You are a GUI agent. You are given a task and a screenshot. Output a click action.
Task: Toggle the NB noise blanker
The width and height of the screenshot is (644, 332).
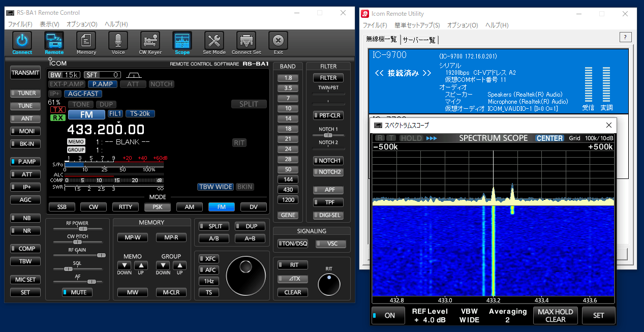[x=25, y=218]
